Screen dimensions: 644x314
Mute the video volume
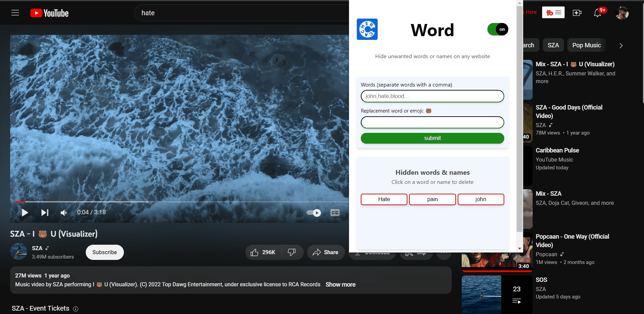[x=63, y=213]
